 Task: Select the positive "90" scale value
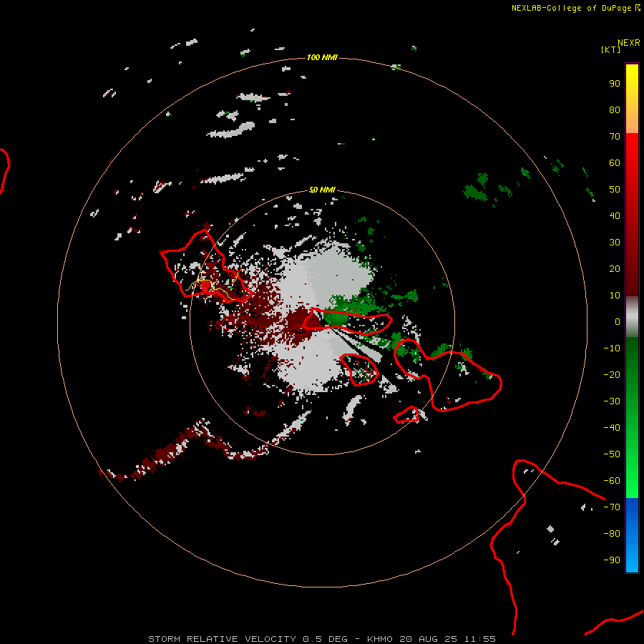pyautogui.click(x=615, y=84)
